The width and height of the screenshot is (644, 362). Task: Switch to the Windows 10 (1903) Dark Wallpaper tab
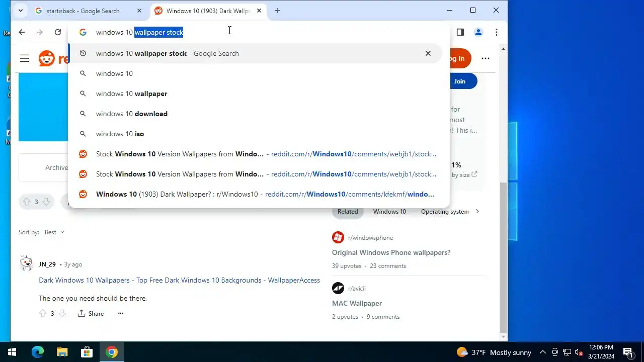point(208,11)
